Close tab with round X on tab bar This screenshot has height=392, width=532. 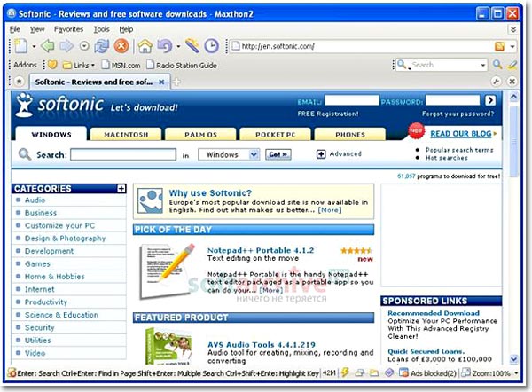(x=512, y=82)
